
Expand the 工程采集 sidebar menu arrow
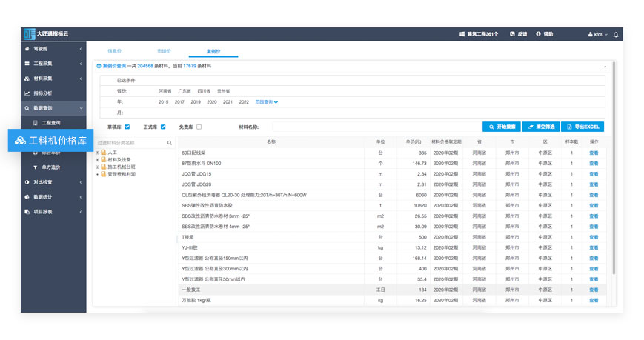pyautogui.click(x=81, y=64)
